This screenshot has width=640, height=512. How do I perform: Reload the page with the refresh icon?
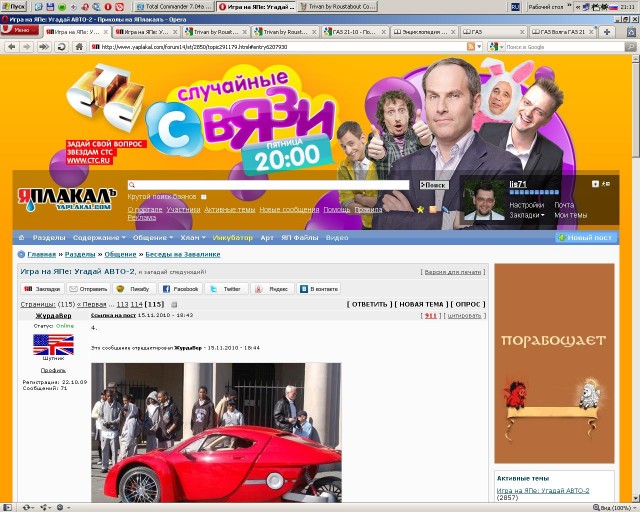click(62, 47)
